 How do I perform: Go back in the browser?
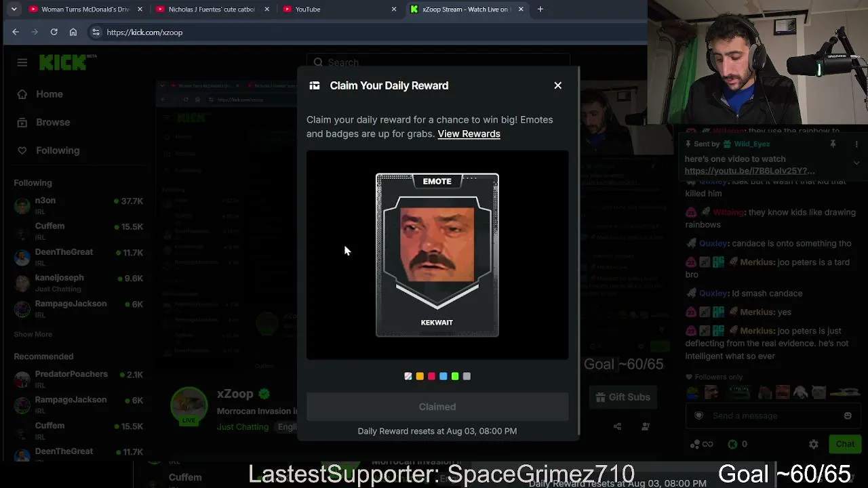coord(16,32)
